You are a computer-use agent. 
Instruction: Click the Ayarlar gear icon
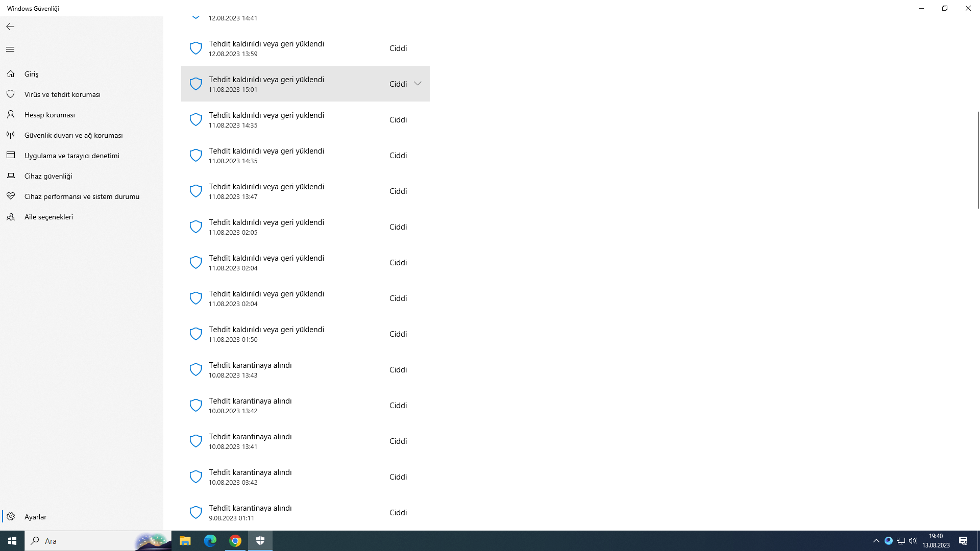coord(11,517)
